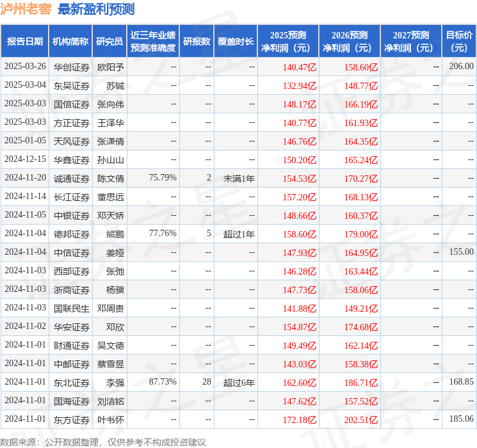Click target price 185.06
This screenshot has width=477, height=448.
coord(461,419)
